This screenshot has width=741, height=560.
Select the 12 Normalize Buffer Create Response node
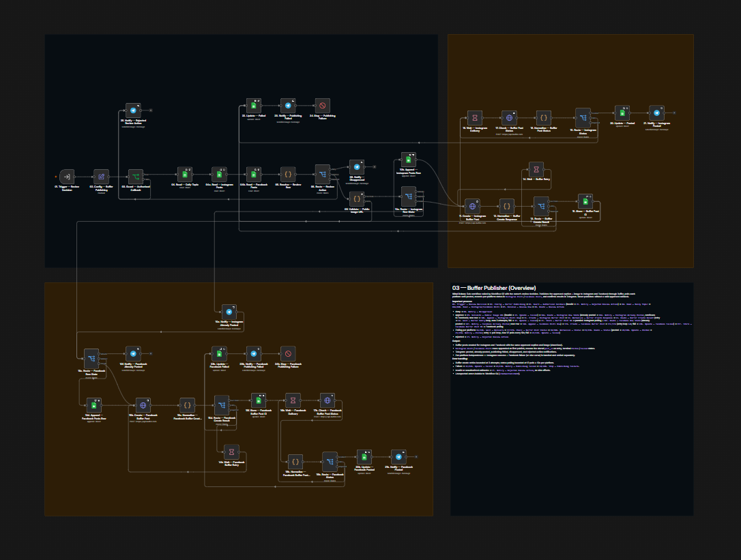[x=506, y=207]
